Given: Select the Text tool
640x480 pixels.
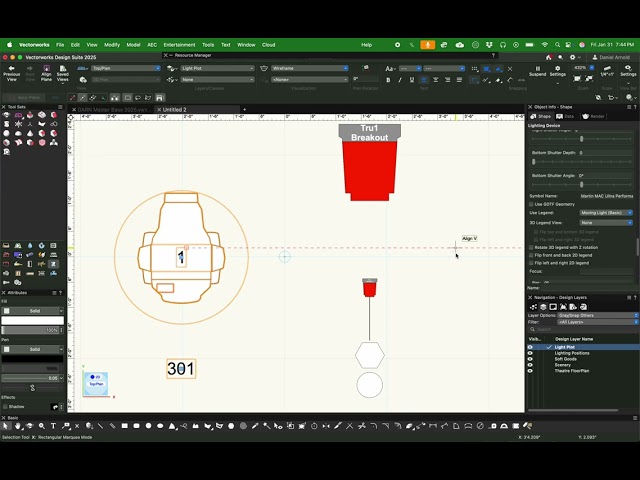Looking at the screenshot, I should pos(53,426).
